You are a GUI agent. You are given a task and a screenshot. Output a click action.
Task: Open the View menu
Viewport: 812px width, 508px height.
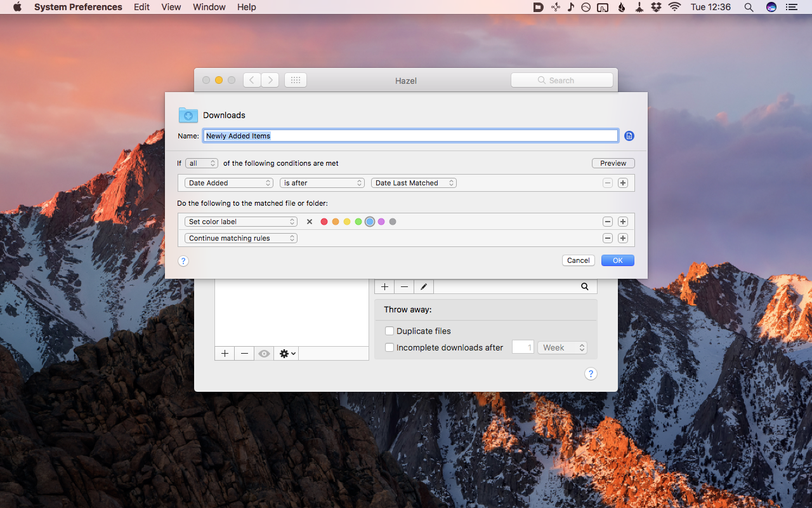(x=171, y=7)
